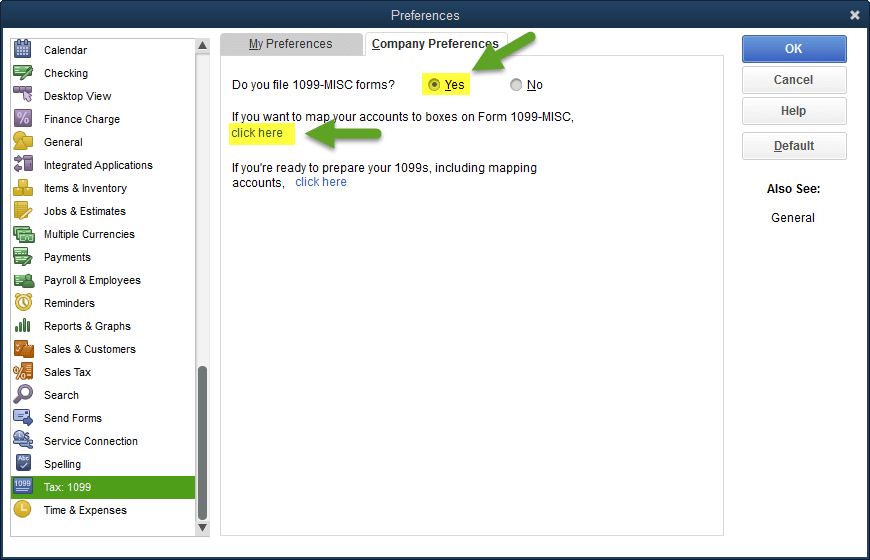Select the Reports & Graphs chart icon
The width and height of the screenshot is (870, 560).
pyautogui.click(x=22, y=326)
